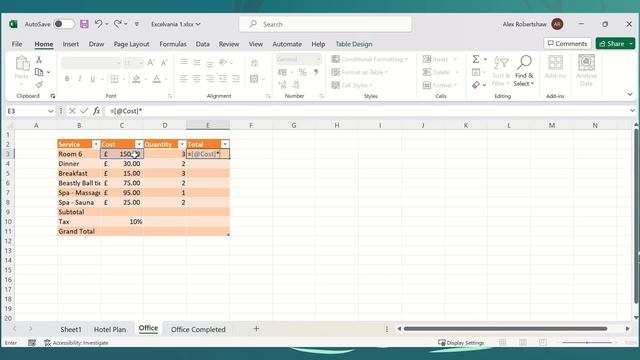Open the Insert Function fx icon

click(96, 111)
